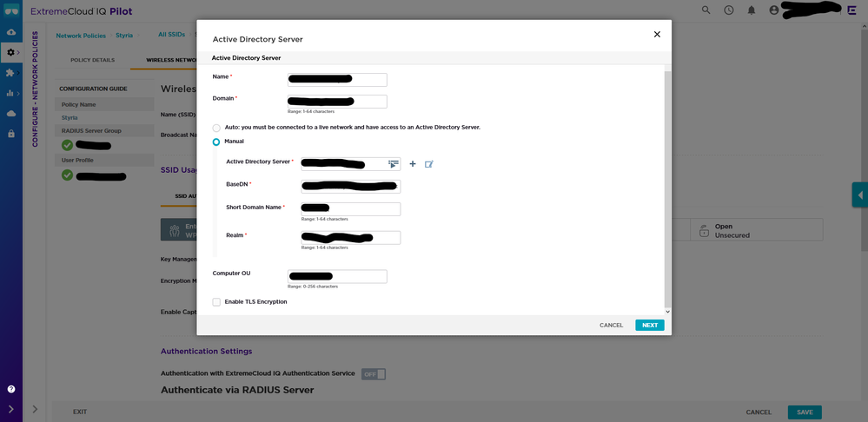Select the Open Unsecured SSID option

pos(757,229)
